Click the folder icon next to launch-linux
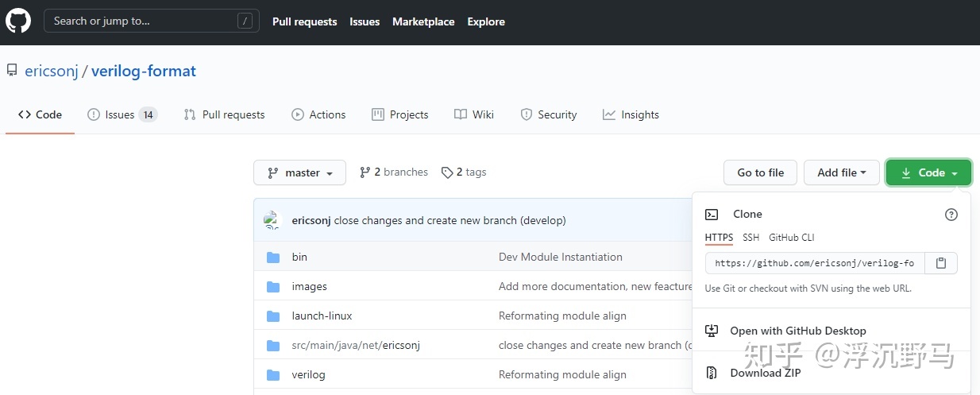This screenshot has height=395, width=980. [x=273, y=316]
